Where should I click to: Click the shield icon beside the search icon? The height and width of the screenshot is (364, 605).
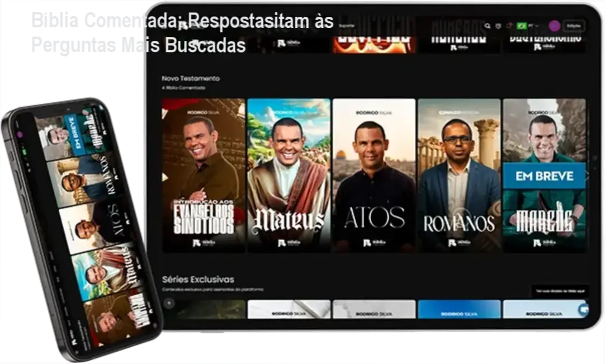point(498,26)
